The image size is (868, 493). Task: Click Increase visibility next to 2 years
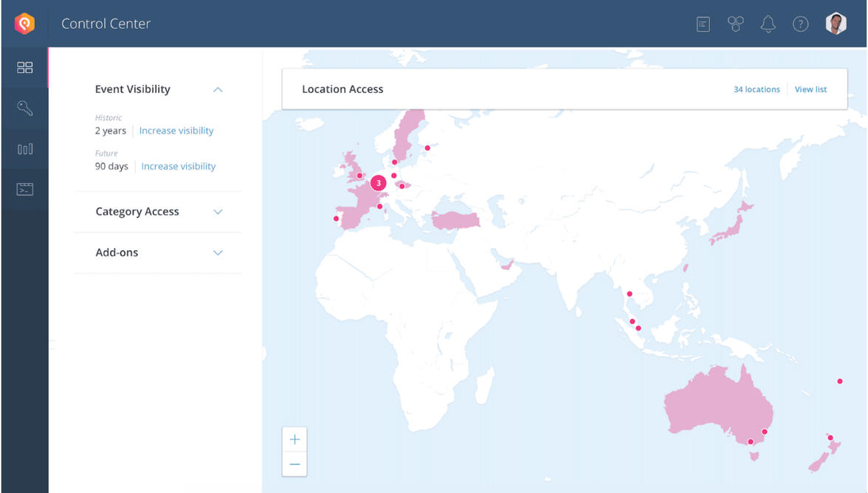176,131
